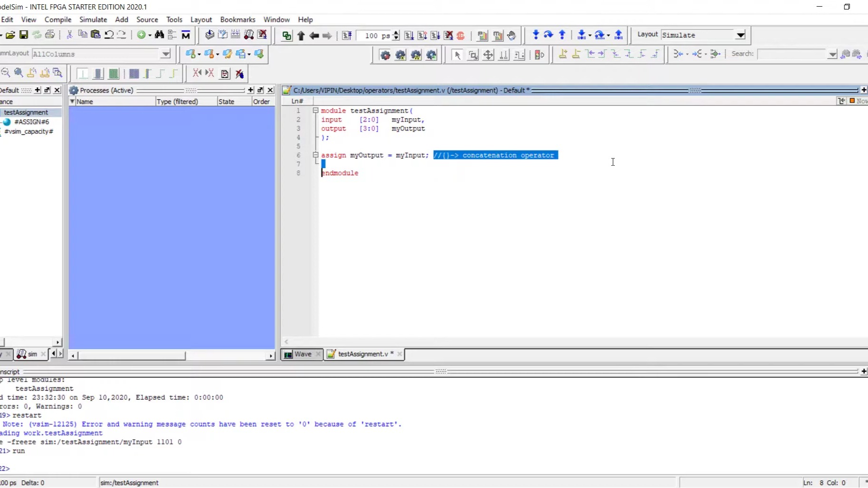The height and width of the screenshot is (488, 868).
Task: Close the Processes panel
Action: (x=270, y=90)
